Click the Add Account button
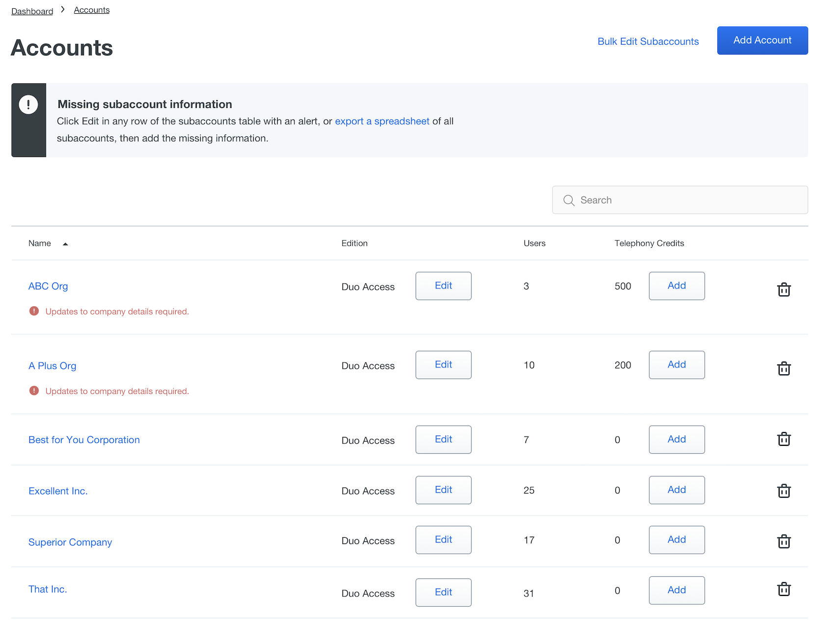 [762, 40]
